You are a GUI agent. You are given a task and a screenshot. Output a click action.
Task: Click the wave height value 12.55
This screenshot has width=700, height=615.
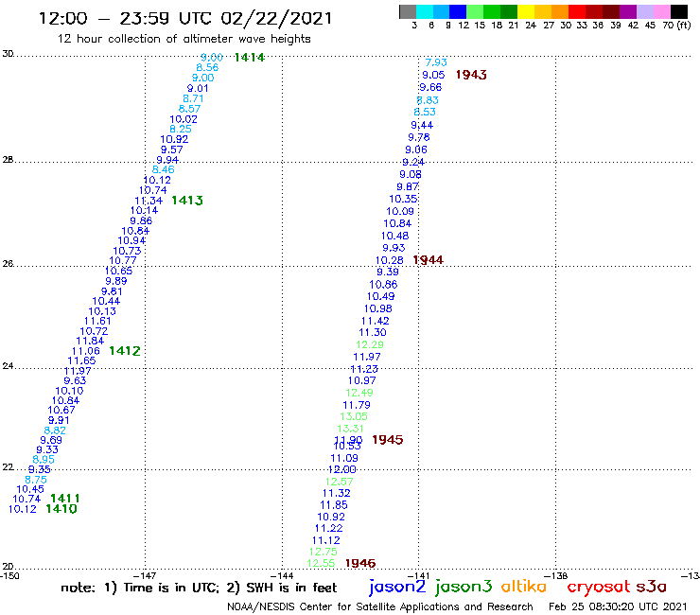pos(321,564)
